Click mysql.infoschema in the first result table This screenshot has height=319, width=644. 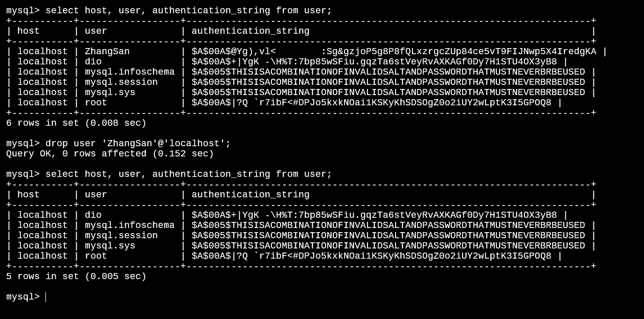click(129, 72)
